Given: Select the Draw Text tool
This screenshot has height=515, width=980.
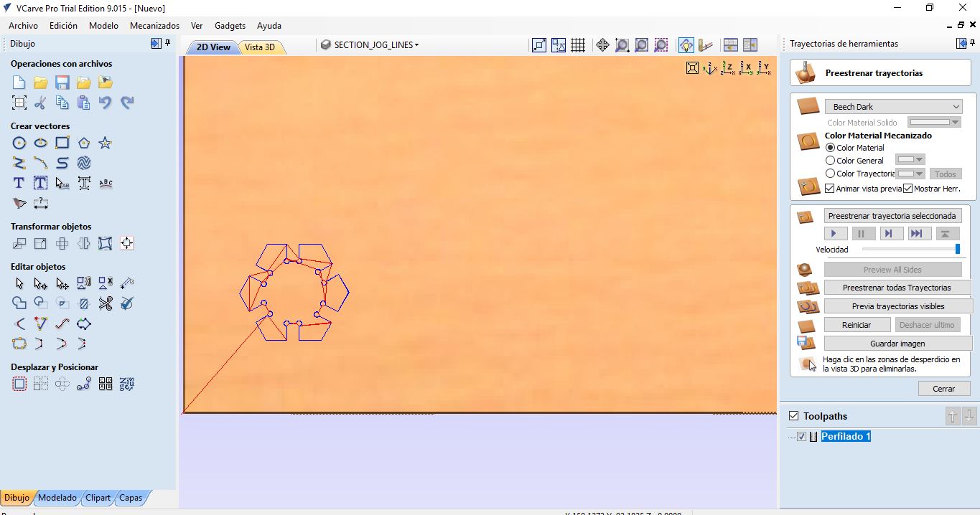Looking at the screenshot, I should coord(19,183).
